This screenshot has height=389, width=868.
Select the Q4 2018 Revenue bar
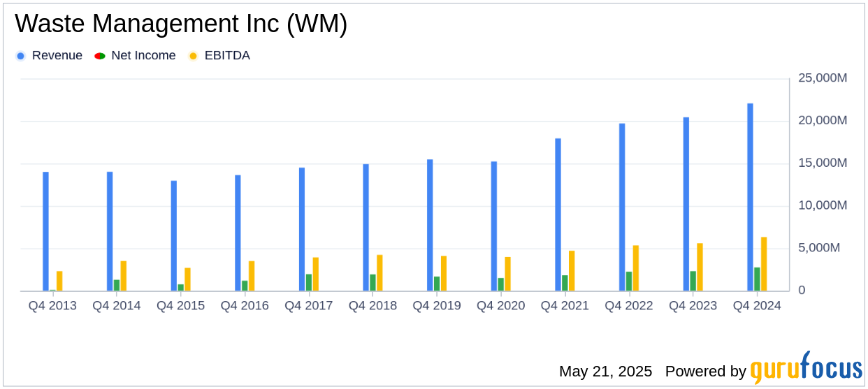366,228
